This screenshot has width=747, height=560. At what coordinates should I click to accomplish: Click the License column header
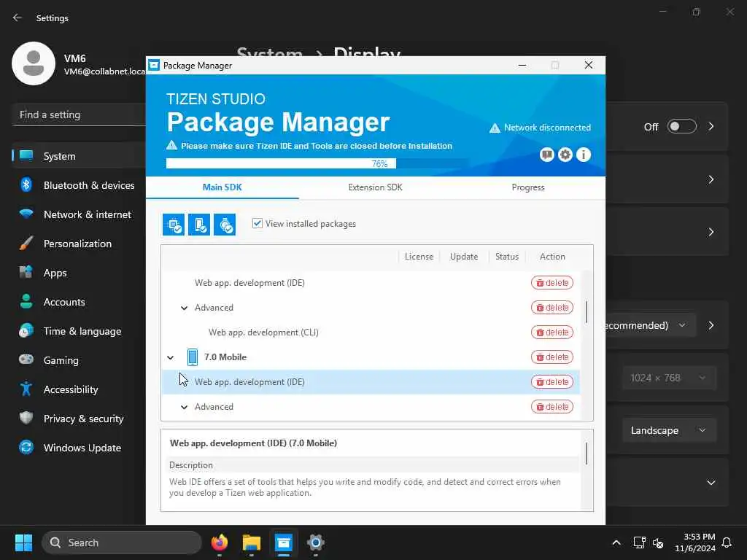pos(419,257)
